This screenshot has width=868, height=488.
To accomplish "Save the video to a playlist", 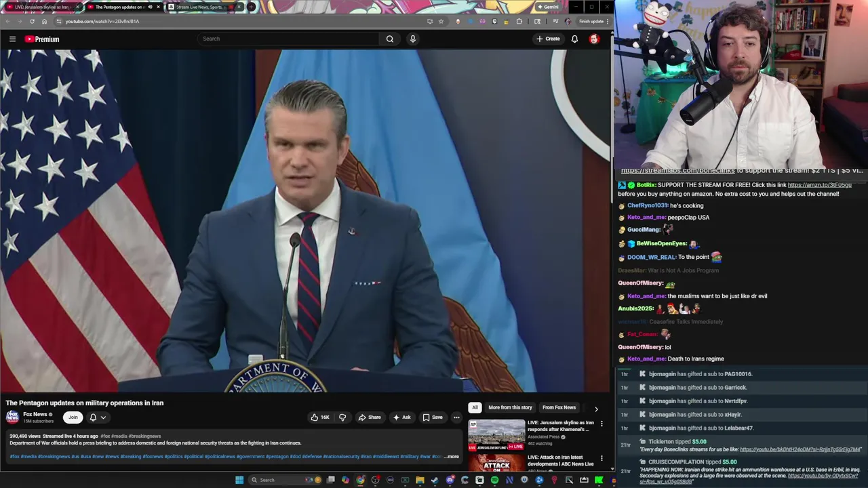I will click(433, 418).
